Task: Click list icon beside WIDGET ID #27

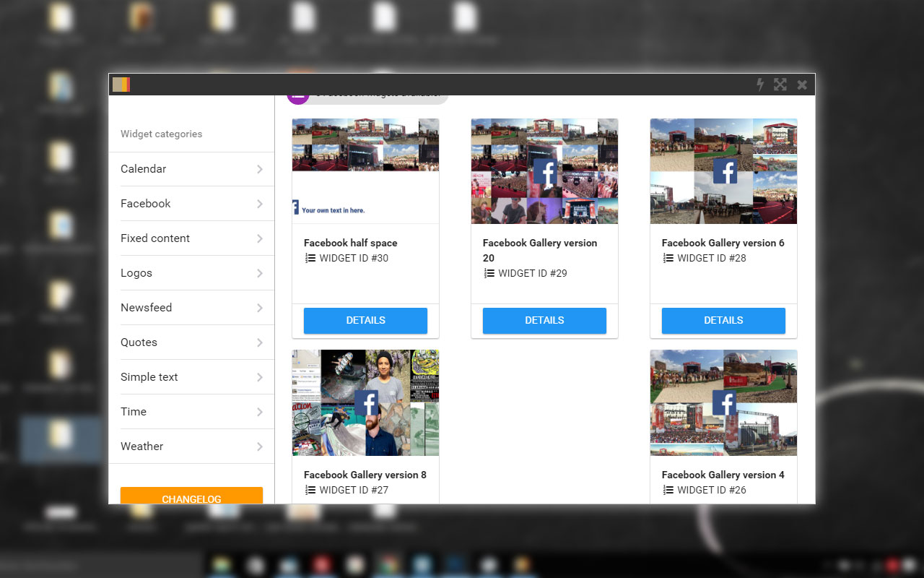Action: [310, 490]
